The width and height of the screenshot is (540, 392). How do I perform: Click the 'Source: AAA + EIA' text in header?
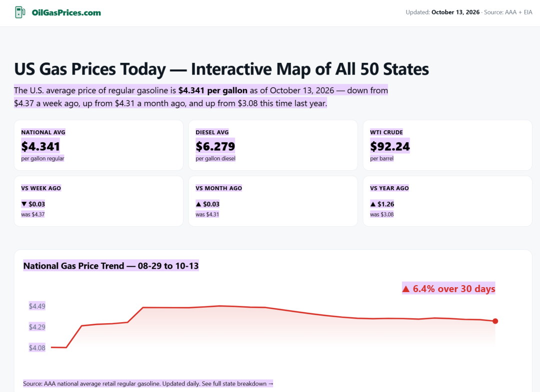508,12
